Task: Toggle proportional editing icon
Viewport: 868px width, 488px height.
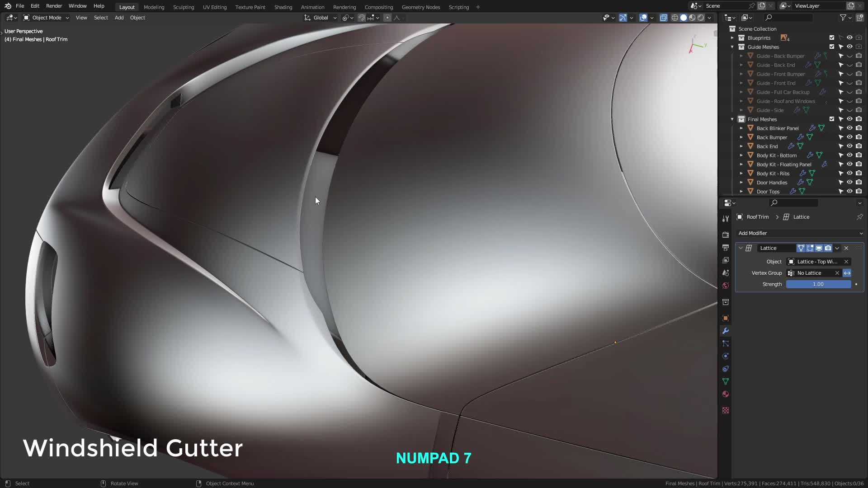Action: [x=387, y=18]
